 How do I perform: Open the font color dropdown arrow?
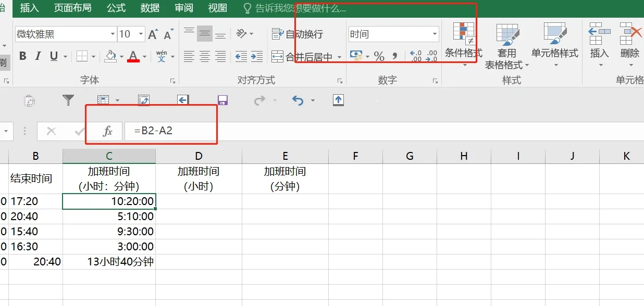pos(145,57)
